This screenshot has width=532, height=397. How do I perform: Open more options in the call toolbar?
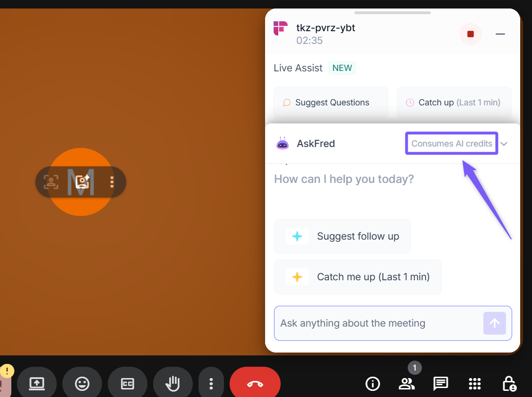[x=211, y=384]
